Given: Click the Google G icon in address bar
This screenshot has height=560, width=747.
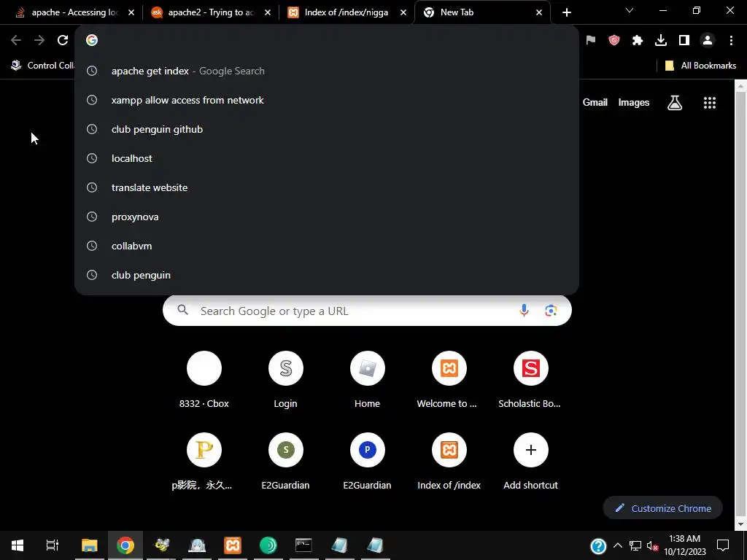Looking at the screenshot, I should (92, 40).
